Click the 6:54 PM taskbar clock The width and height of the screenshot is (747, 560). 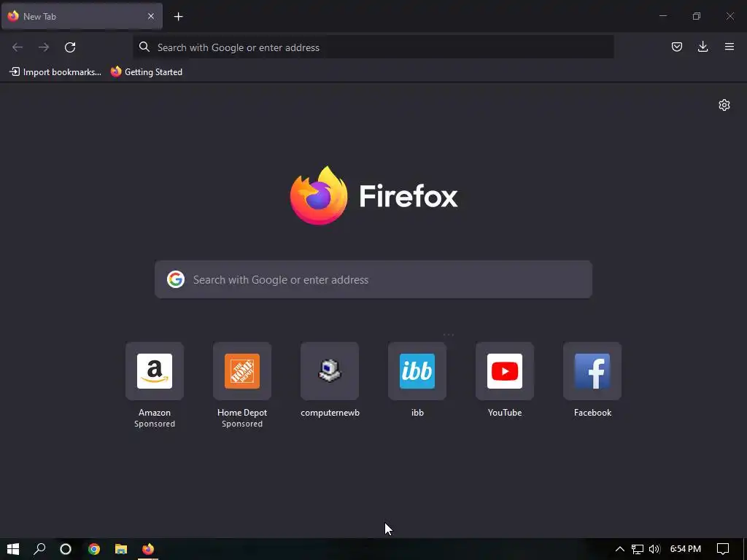(x=686, y=549)
